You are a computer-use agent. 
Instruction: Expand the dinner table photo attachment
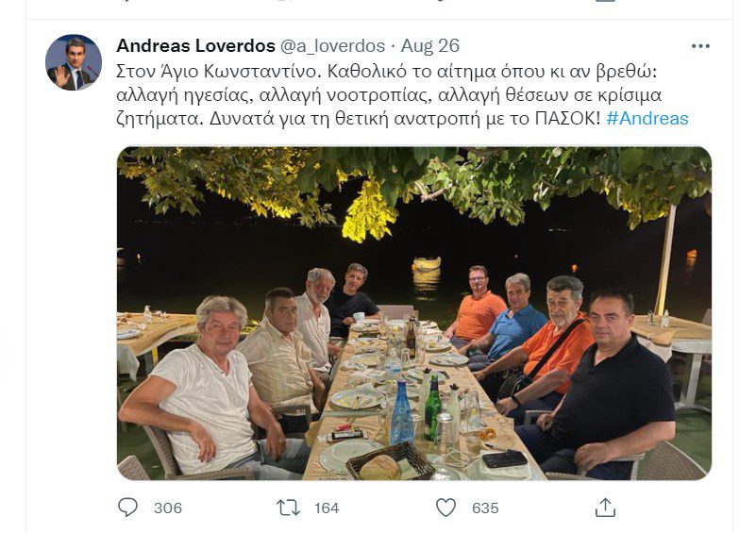[x=414, y=313]
